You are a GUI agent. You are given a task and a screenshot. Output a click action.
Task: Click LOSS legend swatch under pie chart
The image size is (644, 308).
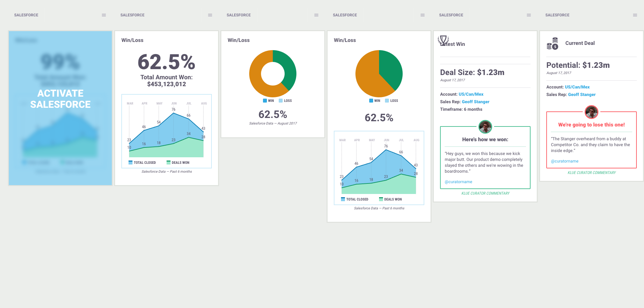coord(387,101)
